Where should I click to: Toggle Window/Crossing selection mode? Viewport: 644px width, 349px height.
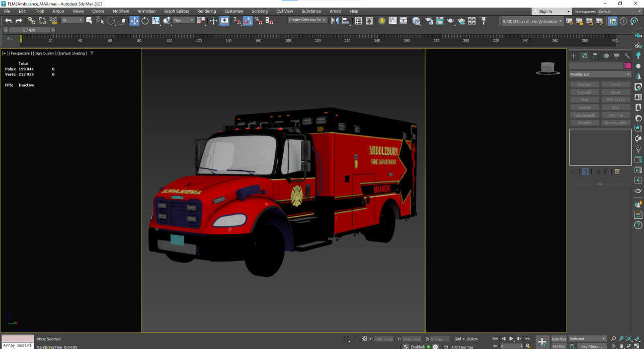(x=122, y=21)
